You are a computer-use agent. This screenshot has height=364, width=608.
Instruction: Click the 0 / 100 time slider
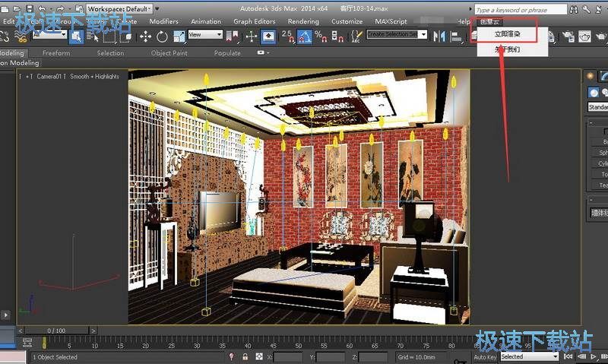(x=56, y=331)
